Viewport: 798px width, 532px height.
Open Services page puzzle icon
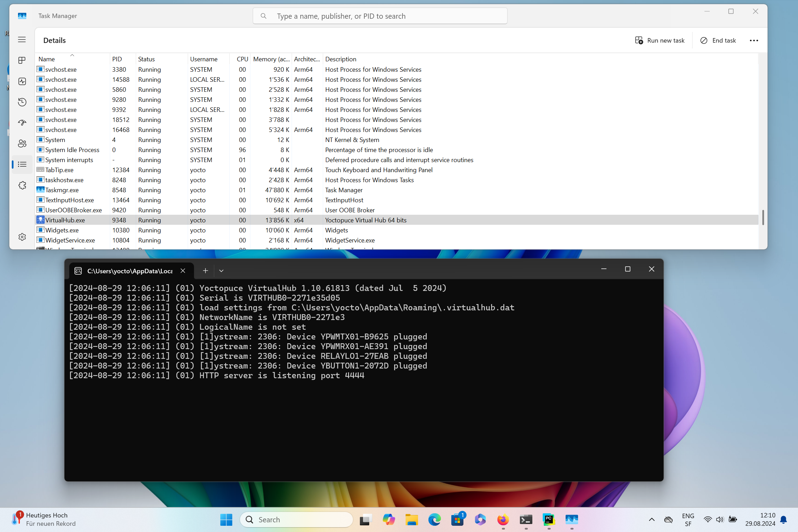coord(22,185)
